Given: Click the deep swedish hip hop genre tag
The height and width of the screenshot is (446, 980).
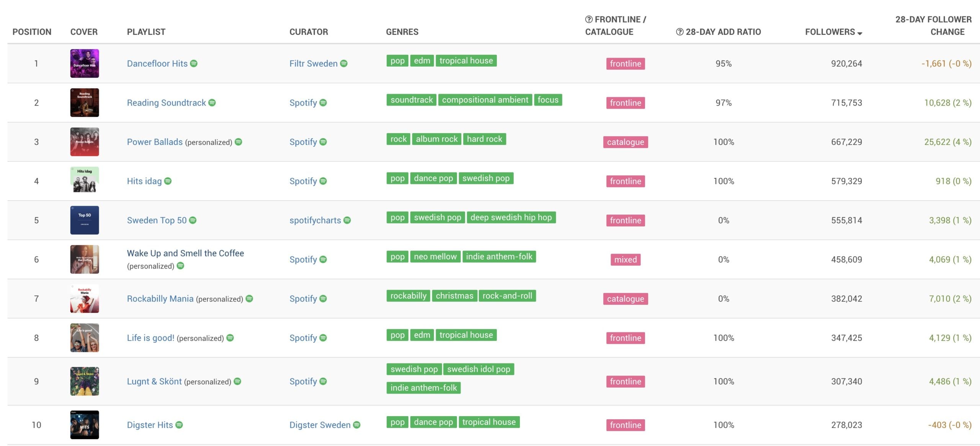Looking at the screenshot, I should pyautogui.click(x=511, y=218).
